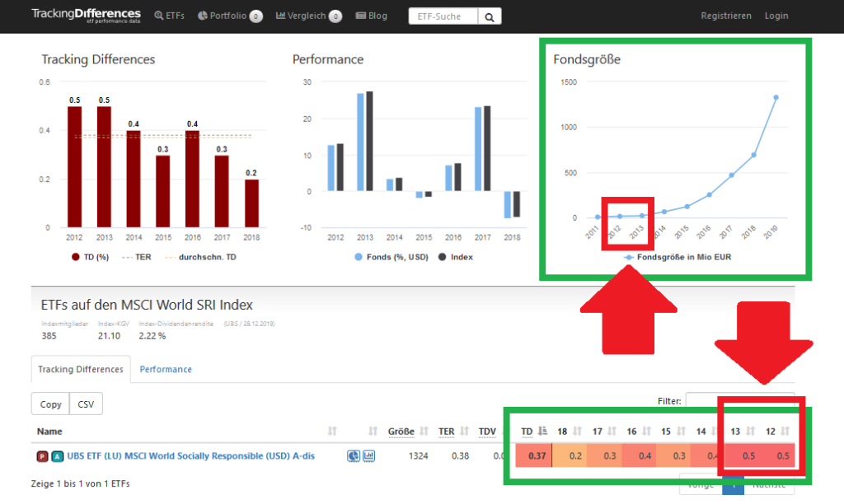Toggle Fondsgröße in Mio EUR legend
Image resolution: width=844 pixels, height=504 pixels.
678,257
